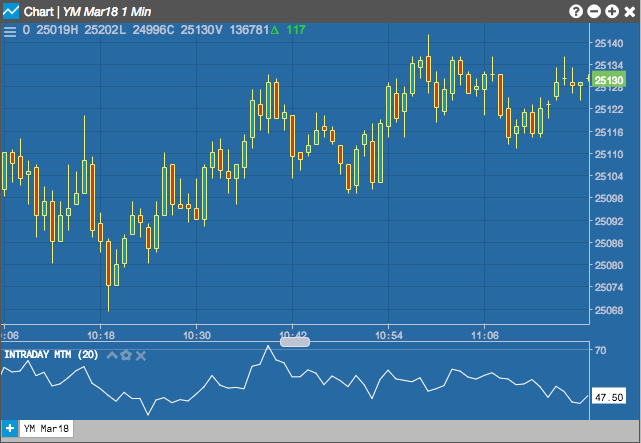Click the 11:06 time axis label

pos(485,336)
